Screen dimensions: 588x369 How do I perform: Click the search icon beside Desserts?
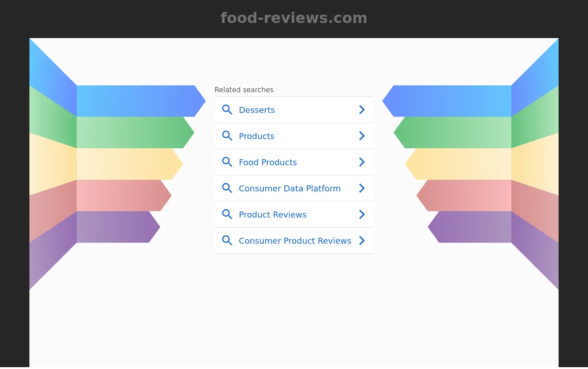point(227,110)
